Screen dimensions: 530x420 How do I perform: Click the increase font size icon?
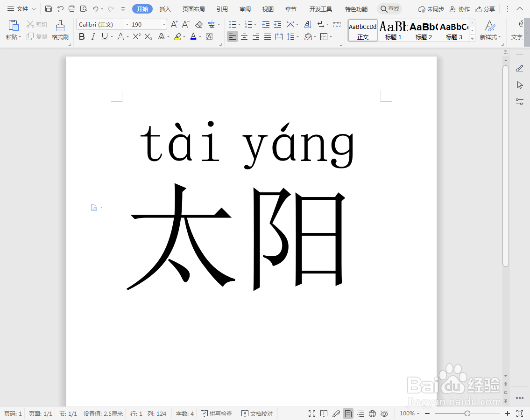(174, 24)
